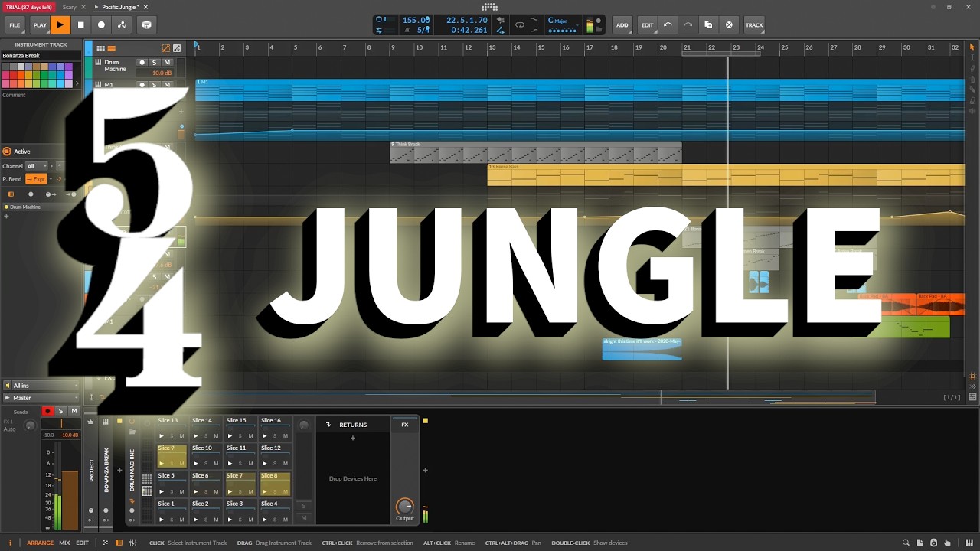The width and height of the screenshot is (980, 551).
Task: Undo the last action
Action: point(668,24)
